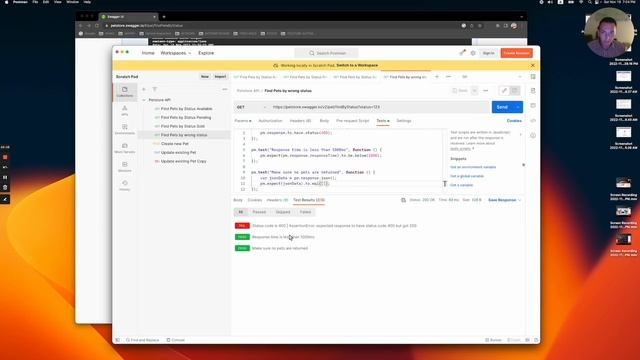The height and width of the screenshot is (360, 640).
Task: Click the Trash item in status bar
Action: pos(513,340)
